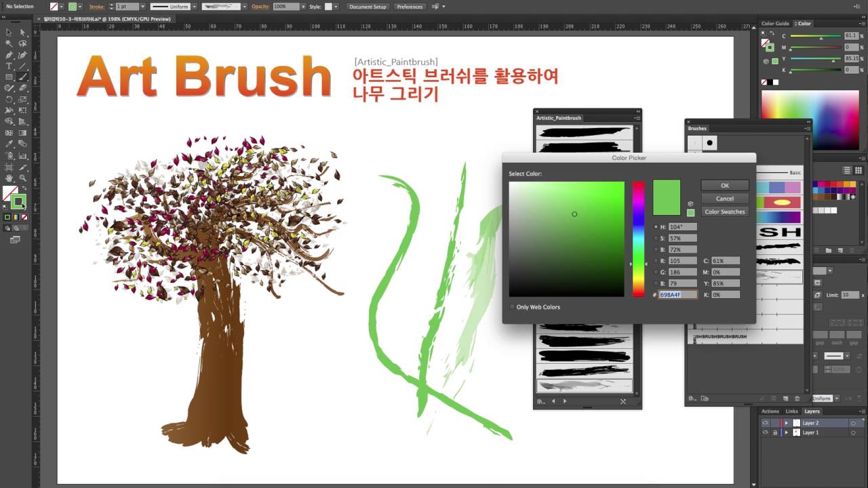Viewport: 868px width, 488px height.
Task: Select the Free Transform tool
Action: pos(22,110)
